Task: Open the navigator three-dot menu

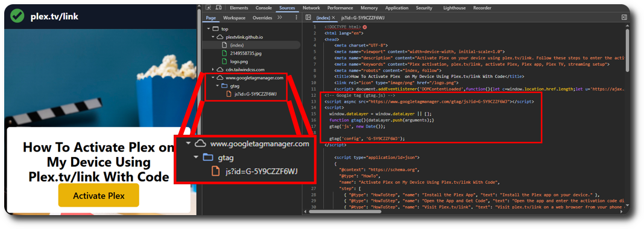Action: (x=297, y=18)
